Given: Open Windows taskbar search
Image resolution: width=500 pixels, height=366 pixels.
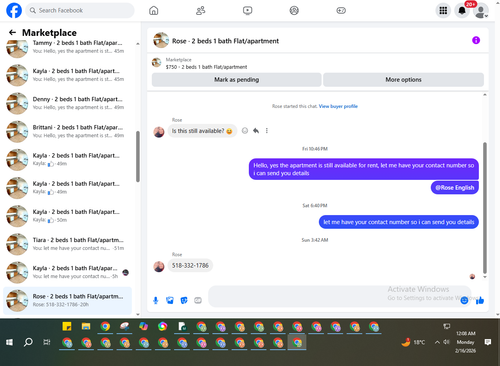Looking at the screenshot, I should [28, 342].
